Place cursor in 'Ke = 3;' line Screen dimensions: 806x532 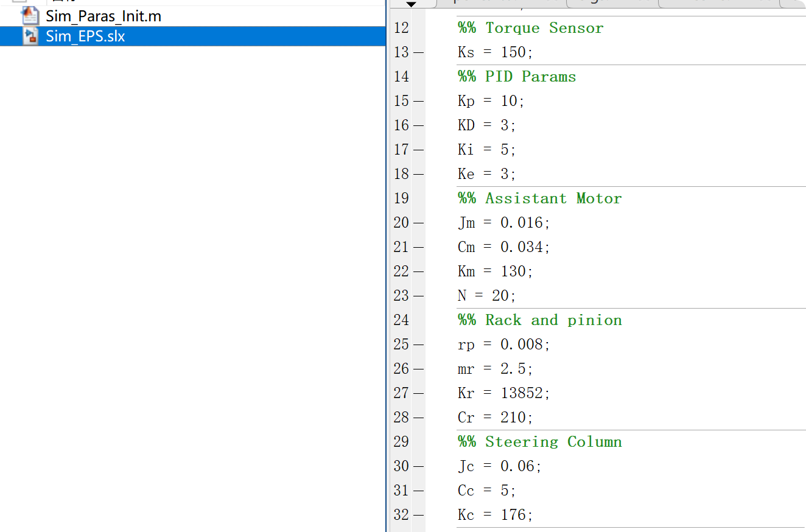coord(487,174)
